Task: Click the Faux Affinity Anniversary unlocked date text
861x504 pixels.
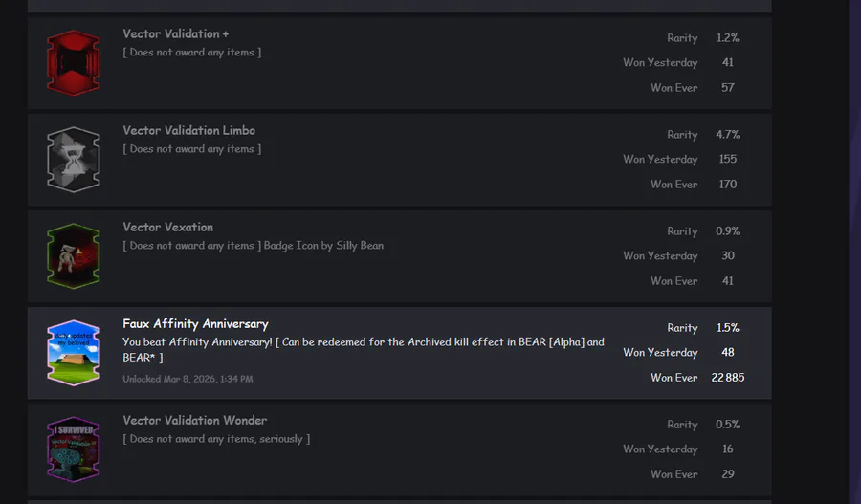Action: pyautogui.click(x=188, y=380)
